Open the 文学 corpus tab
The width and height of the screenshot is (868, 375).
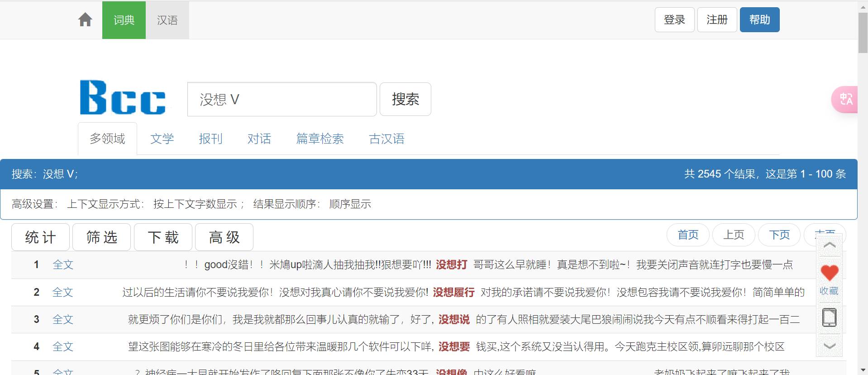(x=162, y=139)
